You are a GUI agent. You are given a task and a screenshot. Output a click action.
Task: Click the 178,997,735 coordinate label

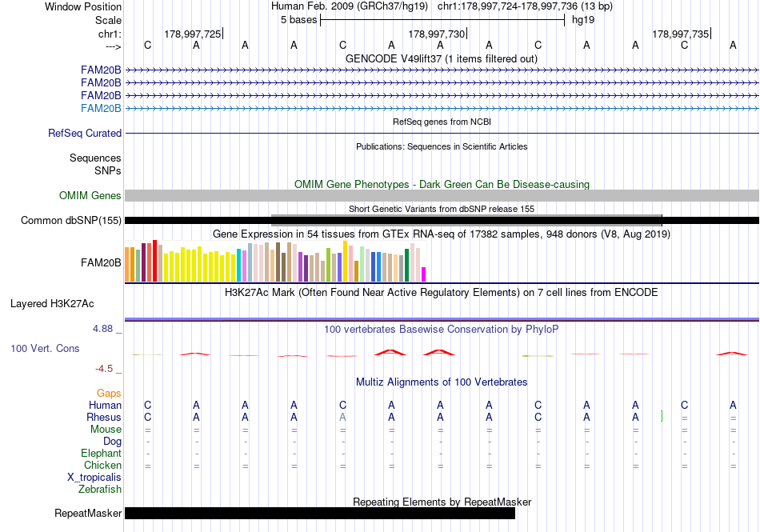point(681,34)
